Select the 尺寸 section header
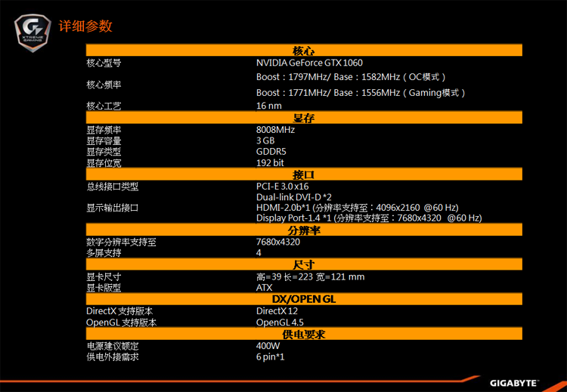Image resolution: width=567 pixels, height=392 pixels. click(304, 264)
